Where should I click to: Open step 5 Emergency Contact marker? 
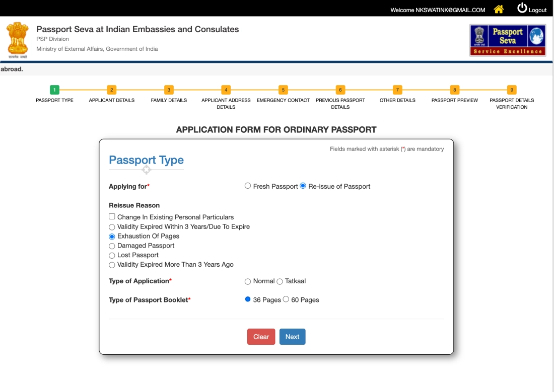(283, 90)
